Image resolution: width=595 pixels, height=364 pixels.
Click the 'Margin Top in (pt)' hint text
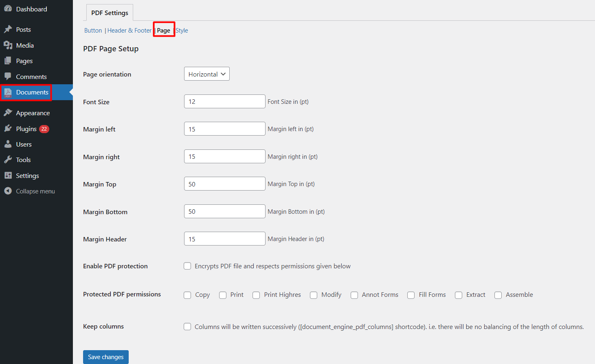click(x=291, y=184)
